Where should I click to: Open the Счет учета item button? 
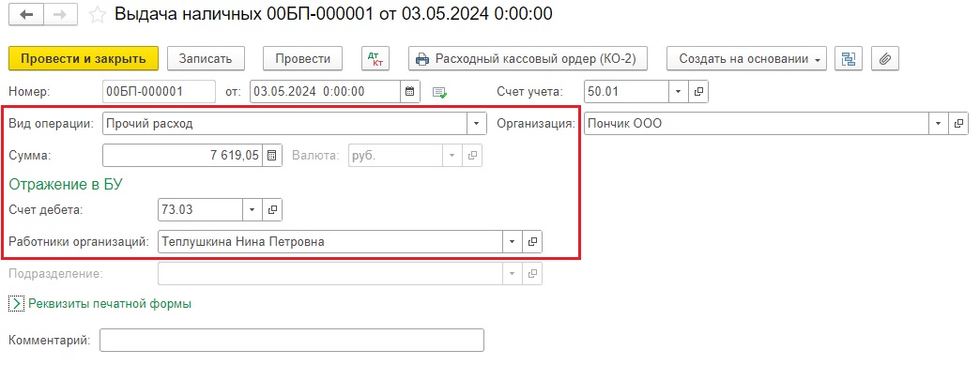coord(698,91)
